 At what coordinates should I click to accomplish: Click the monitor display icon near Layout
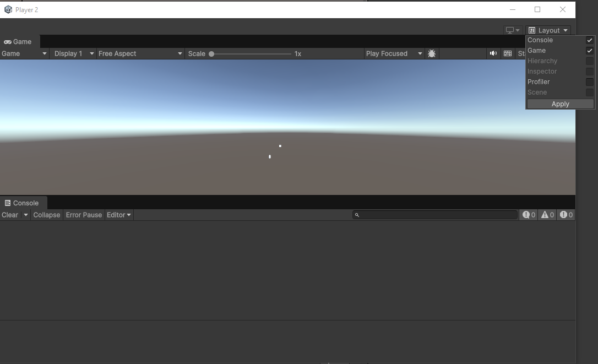coord(509,30)
